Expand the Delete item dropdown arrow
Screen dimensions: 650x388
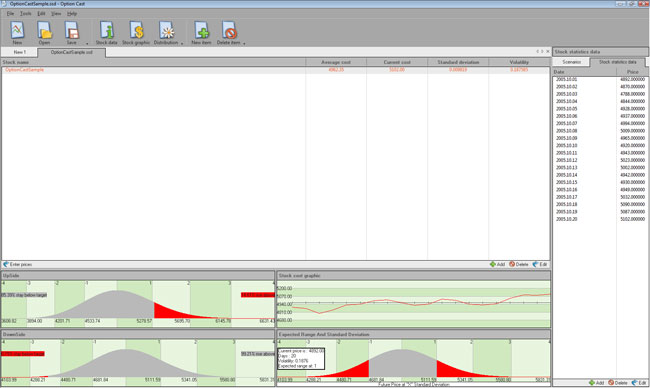click(x=244, y=43)
